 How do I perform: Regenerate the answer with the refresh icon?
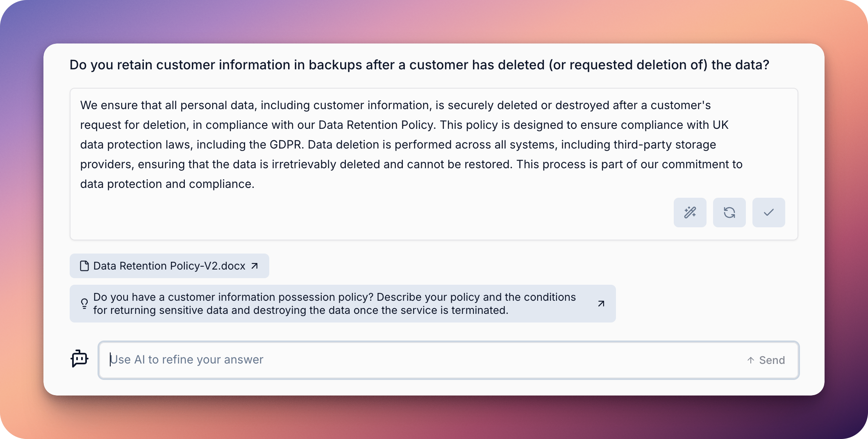[729, 213]
